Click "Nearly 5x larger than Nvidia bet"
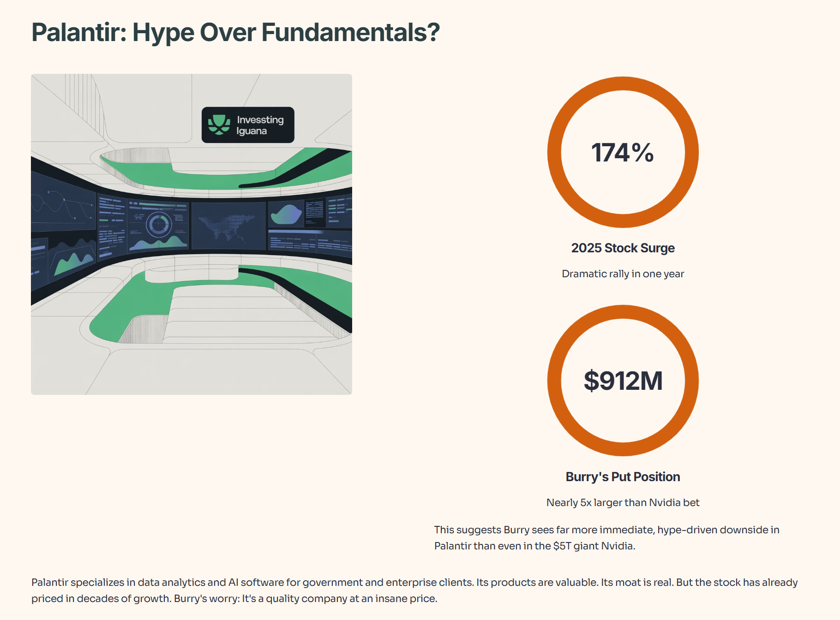 (x=623, y=502)
